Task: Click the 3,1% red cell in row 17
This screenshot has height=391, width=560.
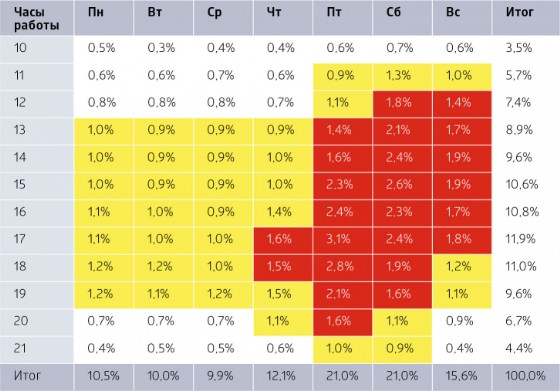Action: click(342, 239)
